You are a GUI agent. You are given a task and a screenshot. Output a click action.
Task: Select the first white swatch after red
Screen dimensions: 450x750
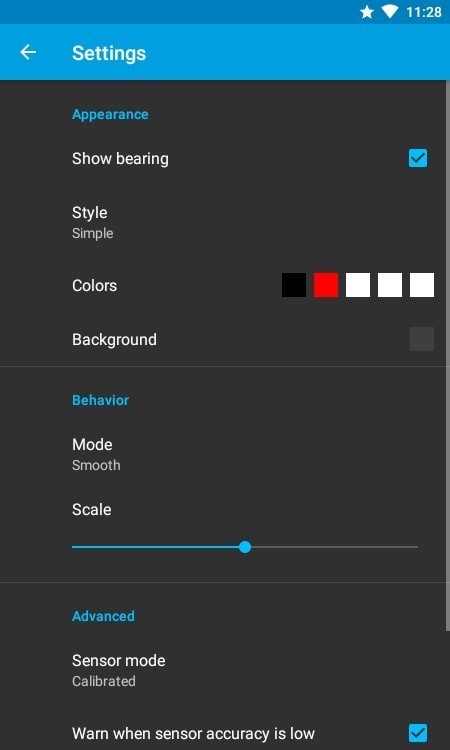[358, 285]
